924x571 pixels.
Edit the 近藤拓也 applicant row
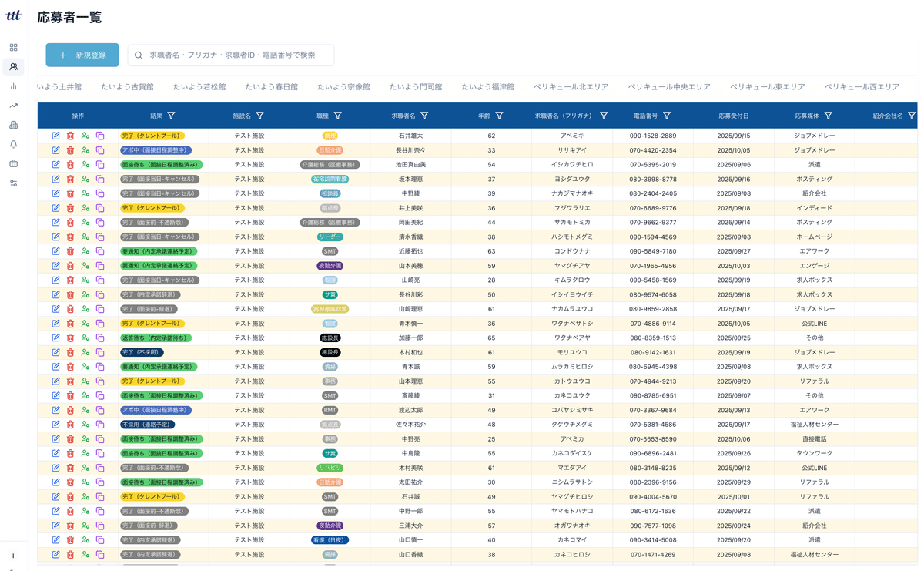(55, 251)
